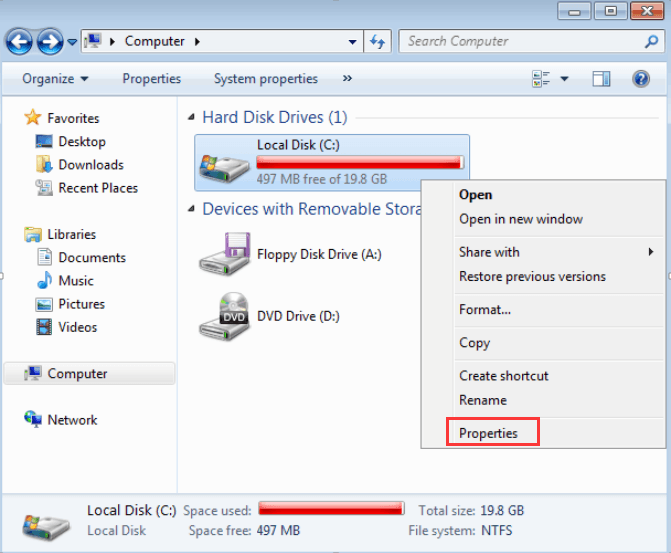The height and width of the screenshot is (553, 671).
Task: Select Computer in navigation pane
Action: click(x=89, y=374)
